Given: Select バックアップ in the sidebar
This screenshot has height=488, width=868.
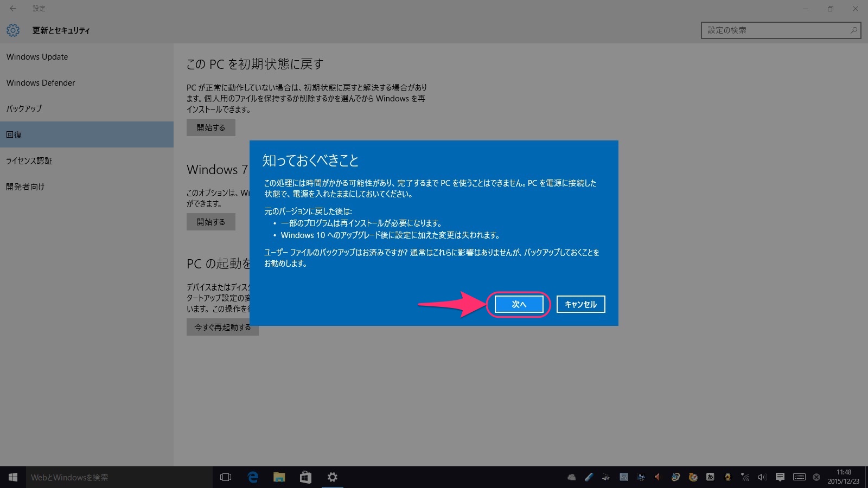Looking at the screenshot, I should tap(87, 108).
